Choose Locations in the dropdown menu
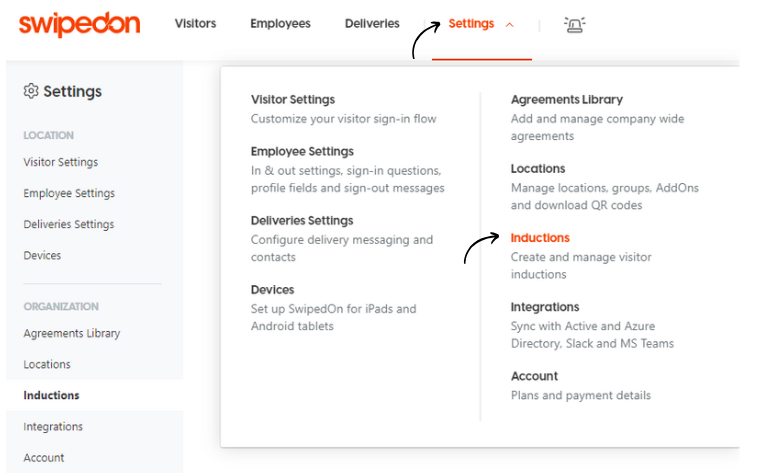Screen dimensions: 763x473 (x=538, y=169)
